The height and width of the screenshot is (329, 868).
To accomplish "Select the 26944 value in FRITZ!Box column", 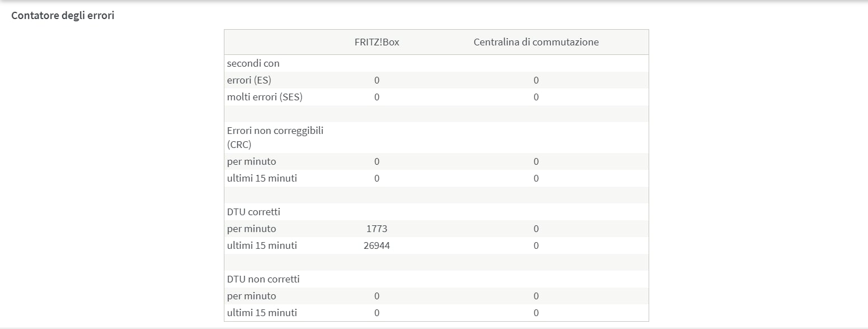I will pyautogui.click(x=377, y=245).
